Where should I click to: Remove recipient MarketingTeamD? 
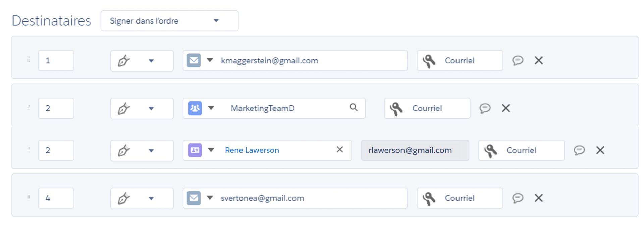point(506,108)
